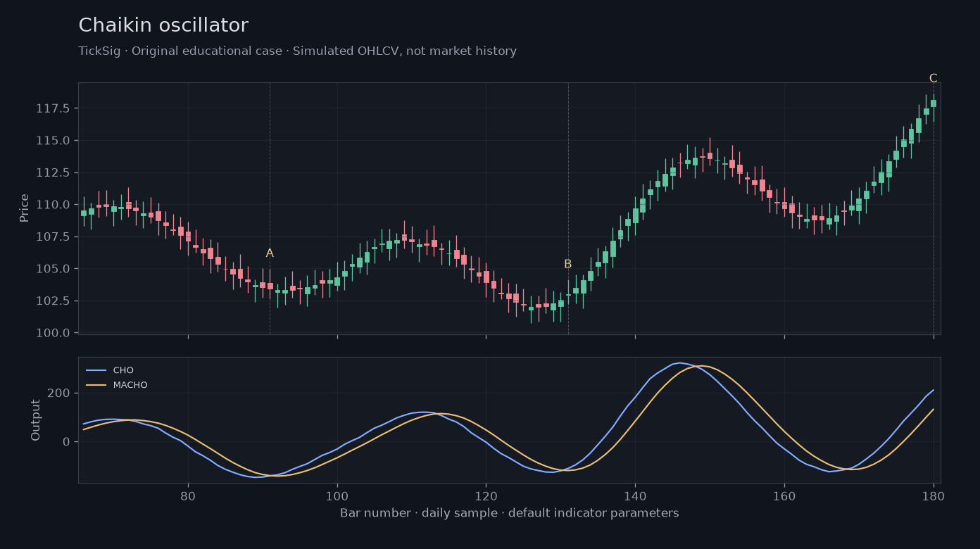The image size is (980, 549).
Task: Click the last green candle at bar 180
Action: (x=934, y=103)
